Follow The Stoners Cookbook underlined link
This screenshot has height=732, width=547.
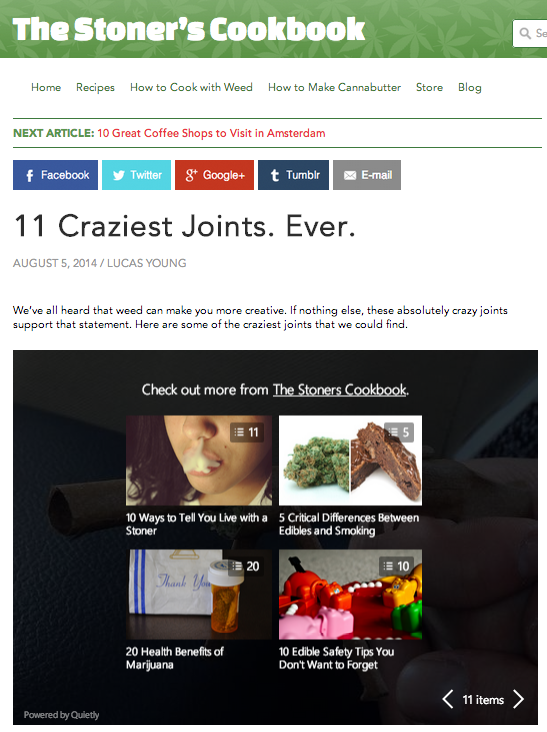click(x=340, y=389)
